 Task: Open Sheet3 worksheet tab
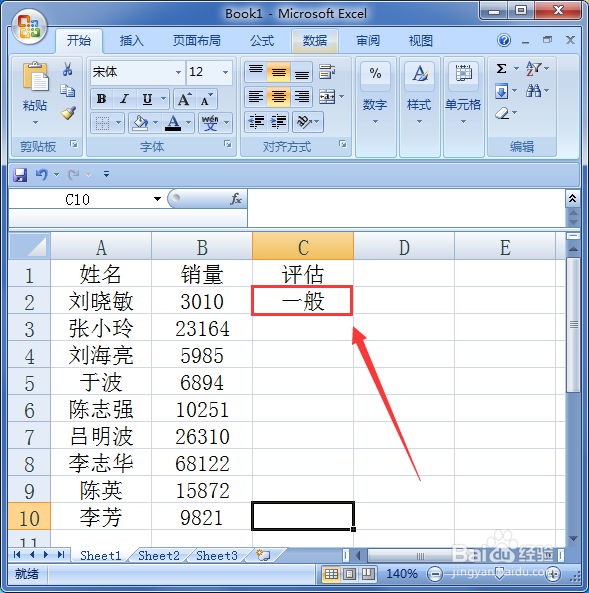tap(217, 556)
